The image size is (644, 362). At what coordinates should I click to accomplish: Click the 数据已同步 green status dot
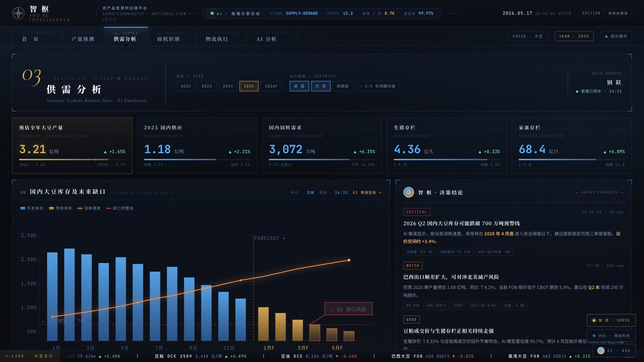click(577, 92)
